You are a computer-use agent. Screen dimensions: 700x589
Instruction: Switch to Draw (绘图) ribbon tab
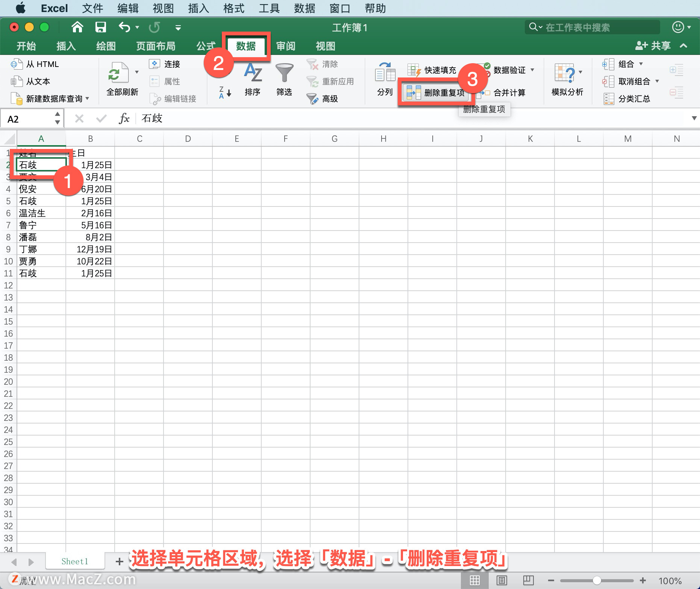(x=106, y=46)
